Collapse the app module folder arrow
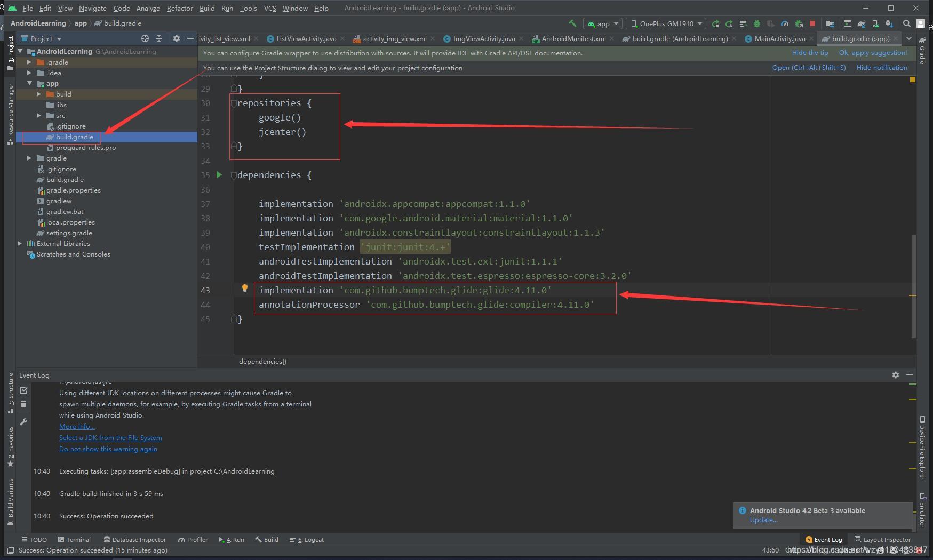 click(x=29, y=83)
